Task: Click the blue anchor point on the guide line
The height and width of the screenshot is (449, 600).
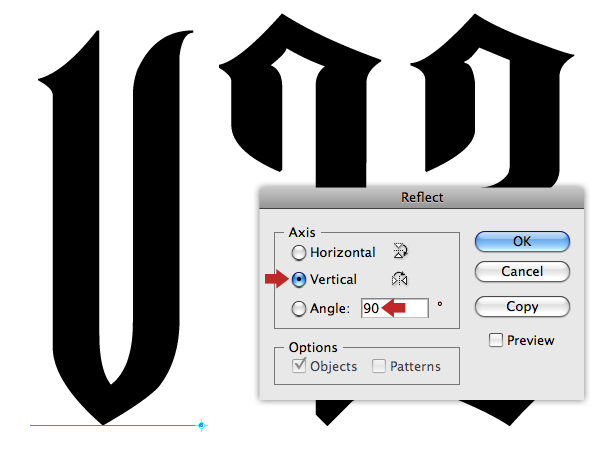Action: click(201, 425)
